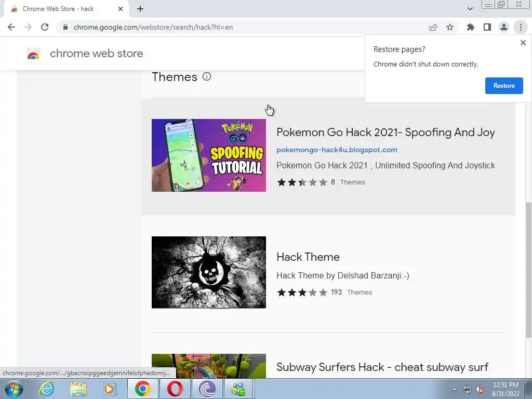Screen dimensions: 532x399
Task: Click the forward navigation arrow
Action: tap(28, 27)
